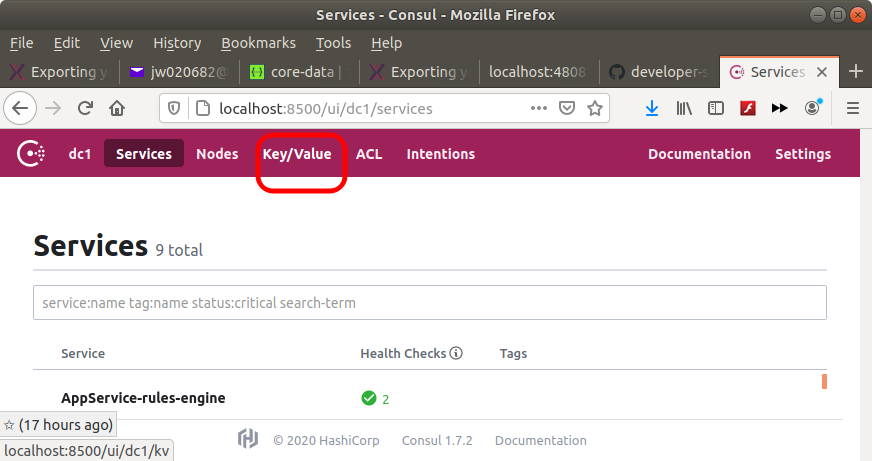Click the Flash plugin extension icon
This screenshot has height=461, width=872.
click(748, 108)
